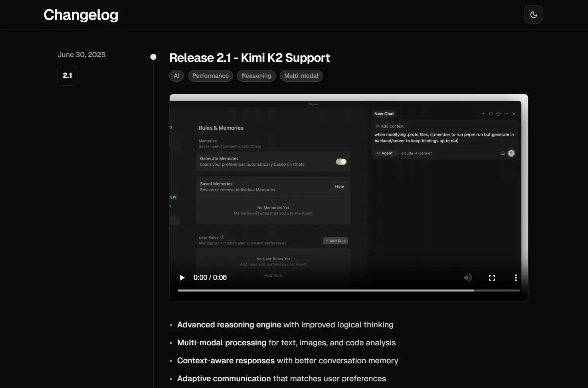Open the Agent mode dropdown
Image resolution: width=588 pixels, height=388 pixels.
pyautogui.click(x=385, y=153)
